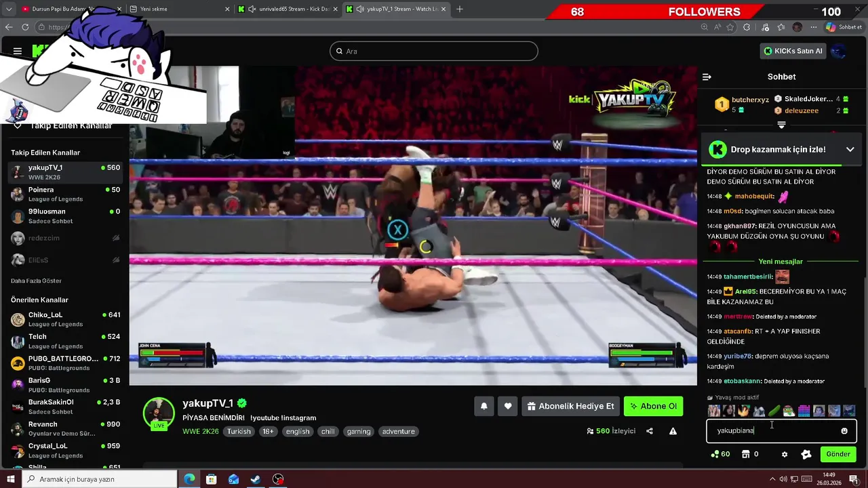Switch to Yeni sekme tab
868x488 pixels.
coord(178,9)
